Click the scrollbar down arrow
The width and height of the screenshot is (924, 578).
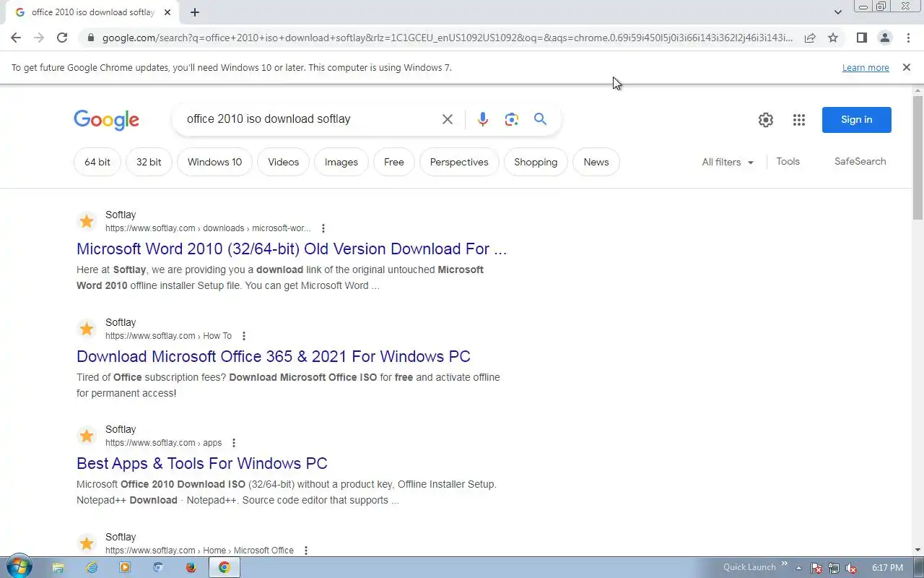pyautogui.click(x=918, y=550)
